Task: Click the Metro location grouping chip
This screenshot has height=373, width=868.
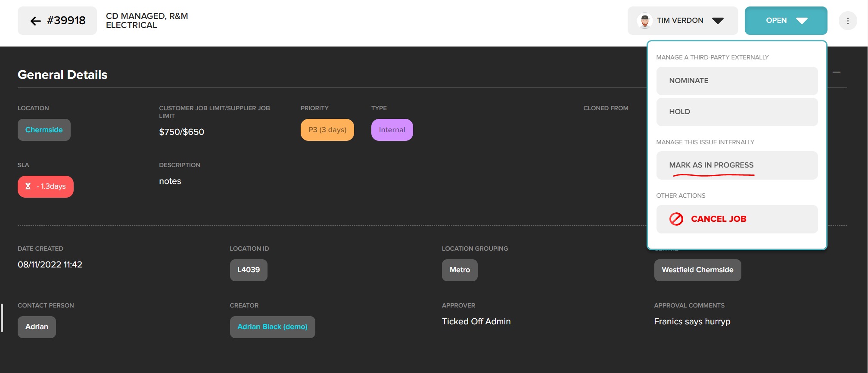Action: tap(460, 270)
